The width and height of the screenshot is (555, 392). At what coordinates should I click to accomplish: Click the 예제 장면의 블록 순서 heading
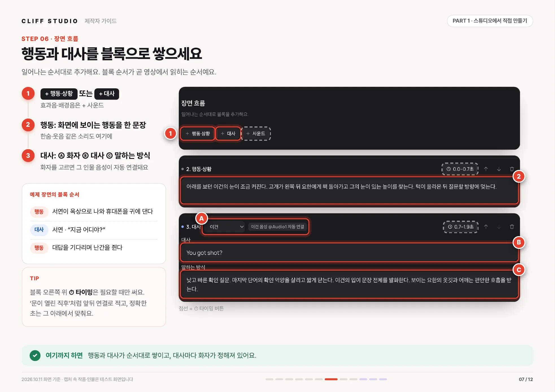pyautogui.click(x=55, y=194)
